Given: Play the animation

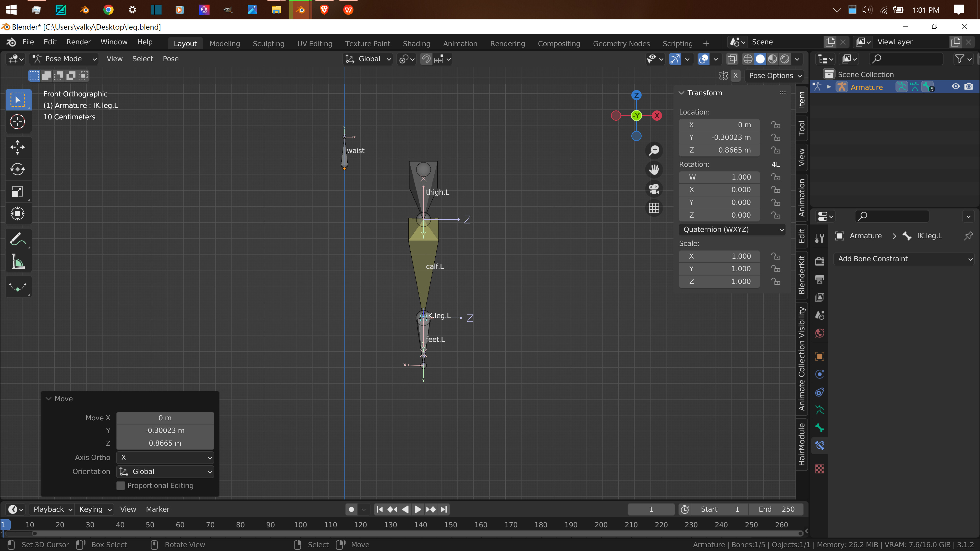Looking at the screenshot, I should [418, 509].
